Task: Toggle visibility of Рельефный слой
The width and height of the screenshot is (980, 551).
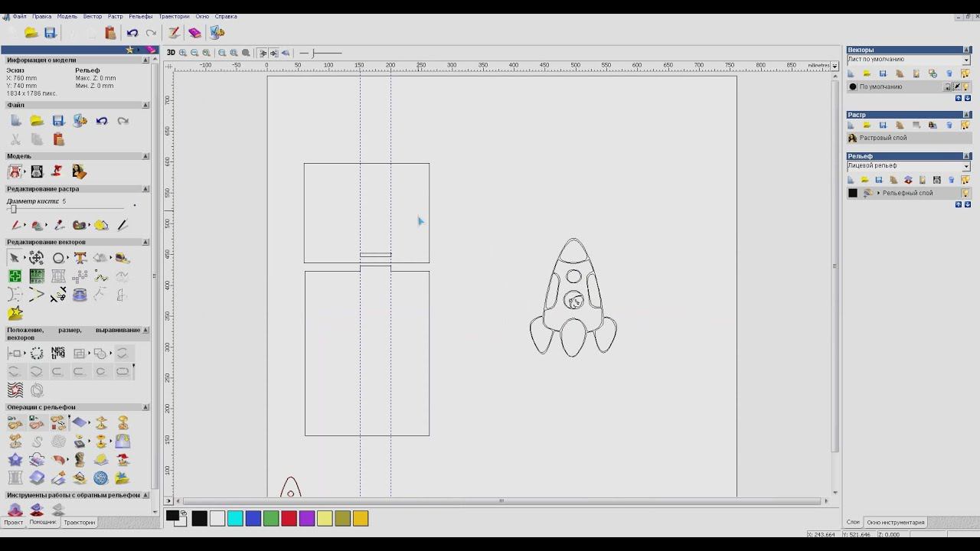Action: point(965,193)
